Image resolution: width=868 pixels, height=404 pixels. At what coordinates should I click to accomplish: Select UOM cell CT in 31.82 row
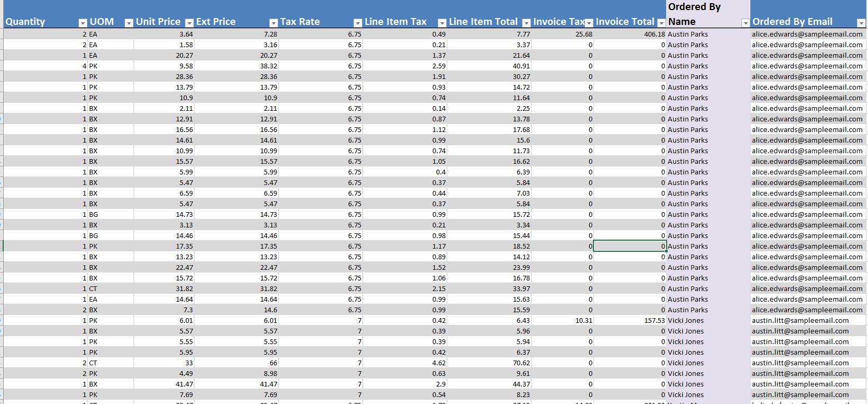point(111,288)
